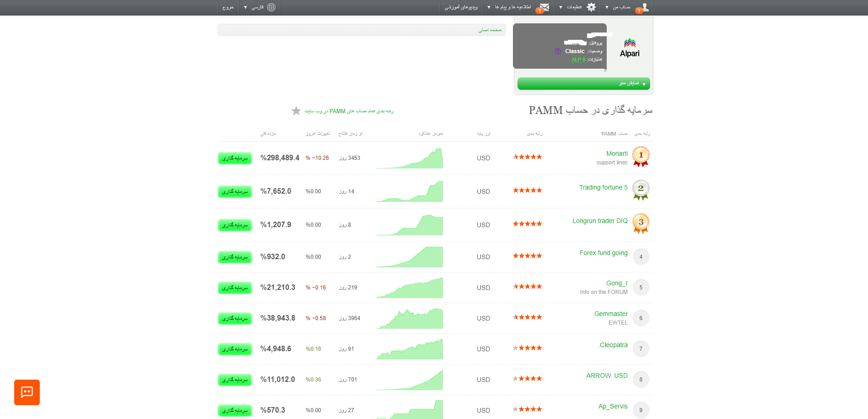This screenshot has height=419, width=868.
Task: Click the star rating in Longrun trader DIQ row
Action: coord(527,224)
